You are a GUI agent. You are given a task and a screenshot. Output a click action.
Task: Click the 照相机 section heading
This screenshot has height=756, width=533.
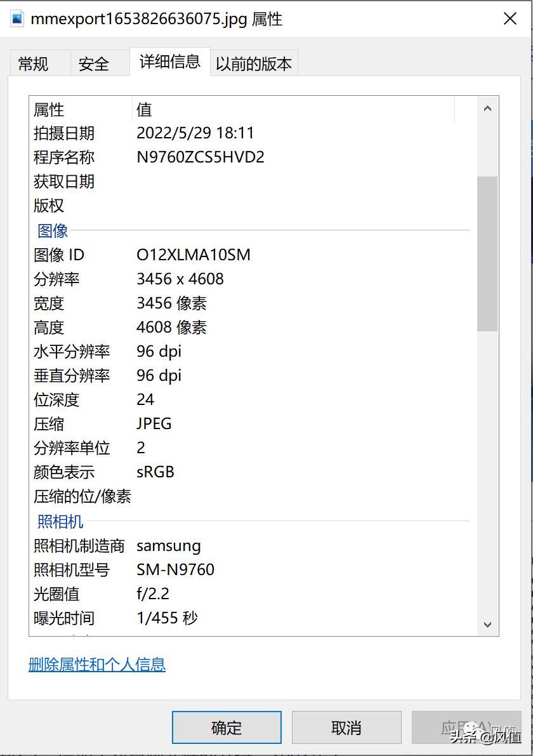61,521
